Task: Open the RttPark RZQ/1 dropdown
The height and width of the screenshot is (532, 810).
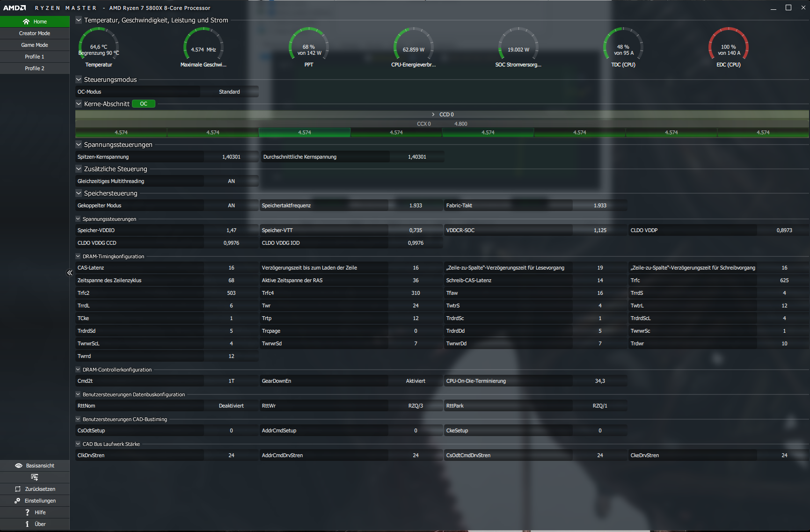Action: (600, 406)
